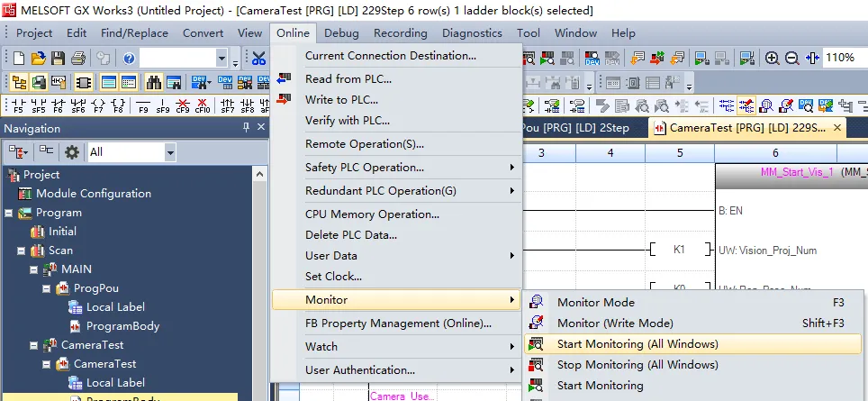The width and height of the screenshot is (868, 401).
Task: Choose Write to PLC... from Online menu
Action: pyautogui.click(x=341, y=99)
